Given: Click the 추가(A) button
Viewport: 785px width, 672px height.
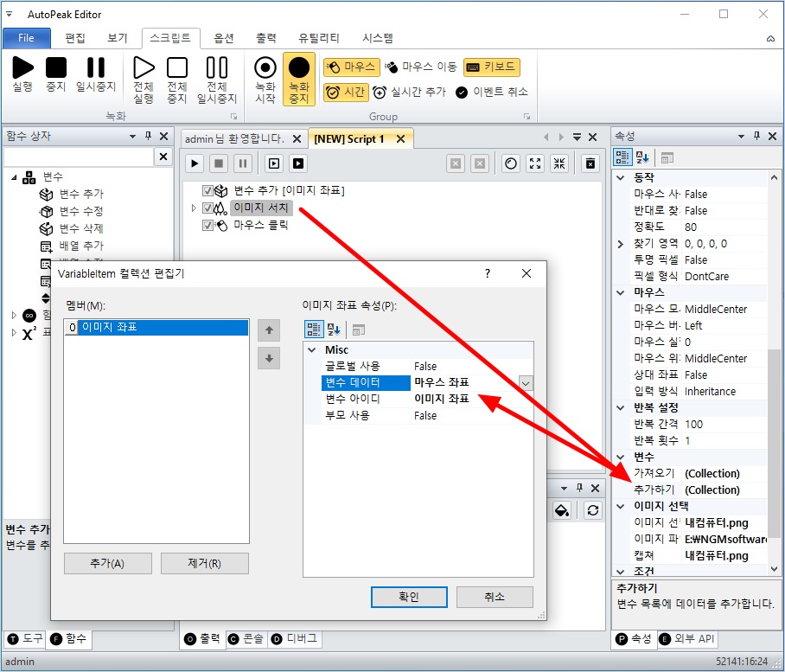Looking at the screenshot, I should coord(108,563).
